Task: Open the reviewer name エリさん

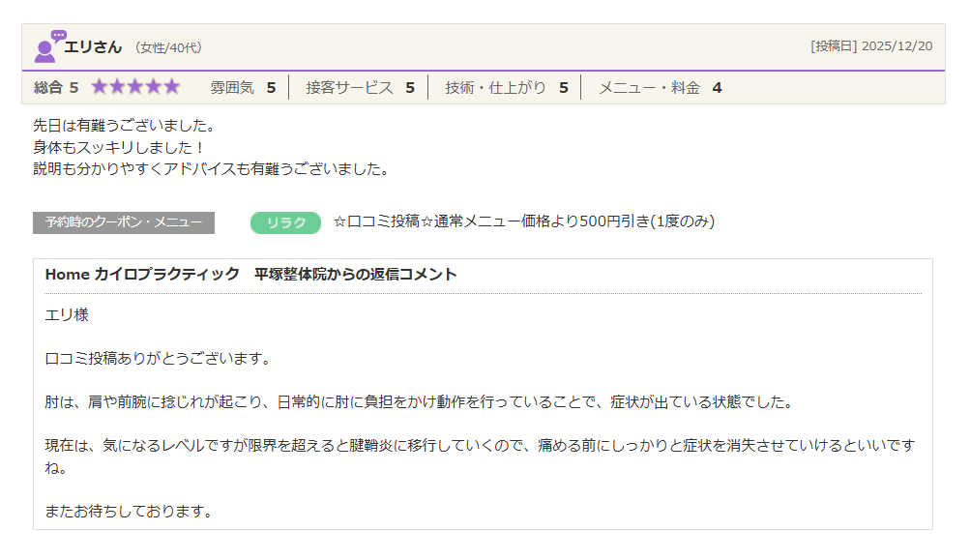Action: (93, 46)
